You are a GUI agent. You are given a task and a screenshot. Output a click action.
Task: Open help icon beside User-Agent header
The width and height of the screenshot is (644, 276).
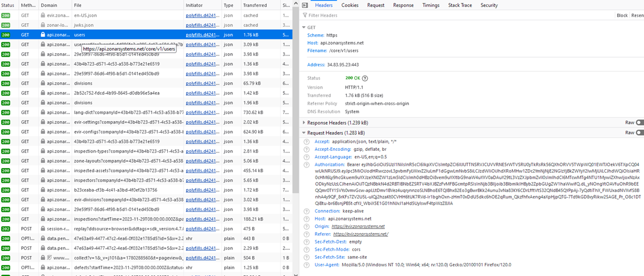[306, 265]
